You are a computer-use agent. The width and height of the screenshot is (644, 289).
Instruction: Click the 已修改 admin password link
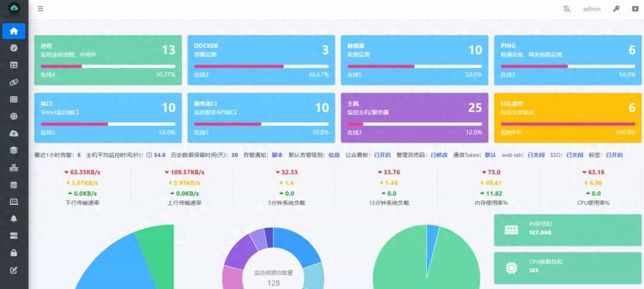pos(439,155)
